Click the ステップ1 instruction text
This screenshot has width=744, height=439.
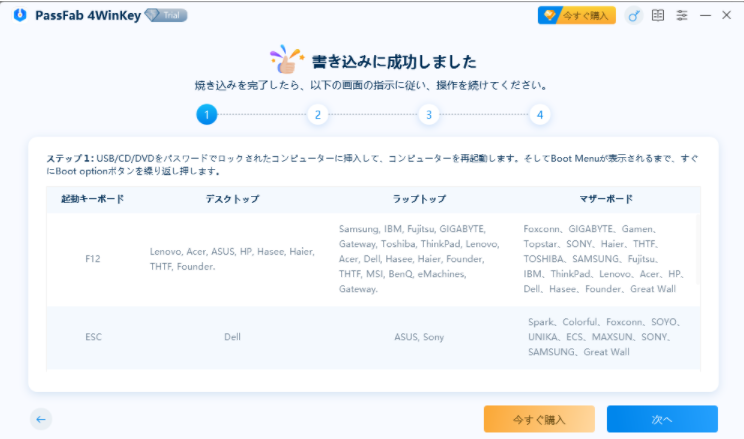pos(373,165)
